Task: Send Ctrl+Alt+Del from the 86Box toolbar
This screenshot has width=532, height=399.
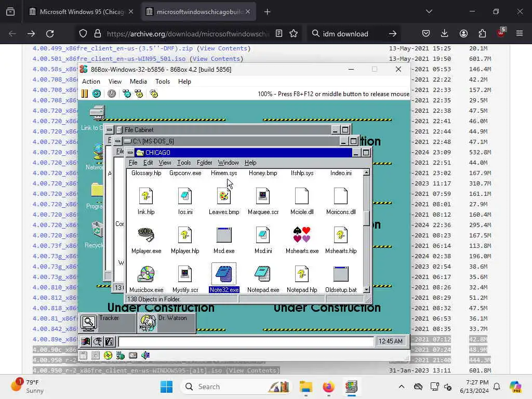Action: click(127, 94)
